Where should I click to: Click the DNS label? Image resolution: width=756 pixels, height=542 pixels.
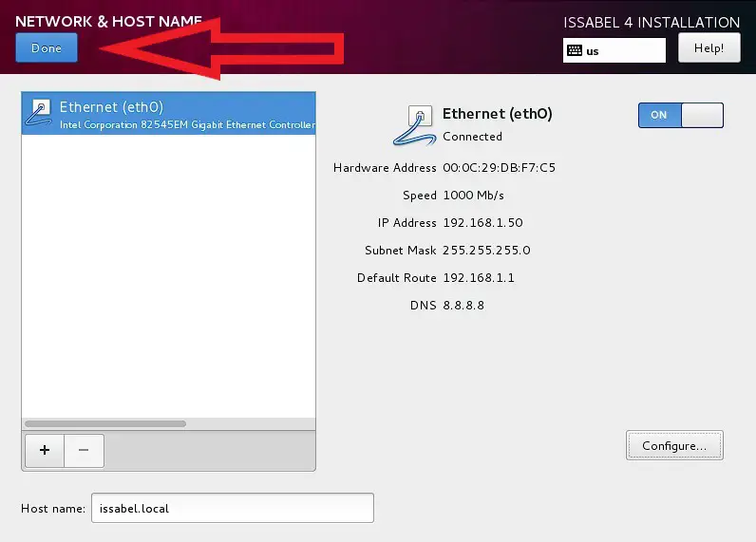(x=423, y=305)
